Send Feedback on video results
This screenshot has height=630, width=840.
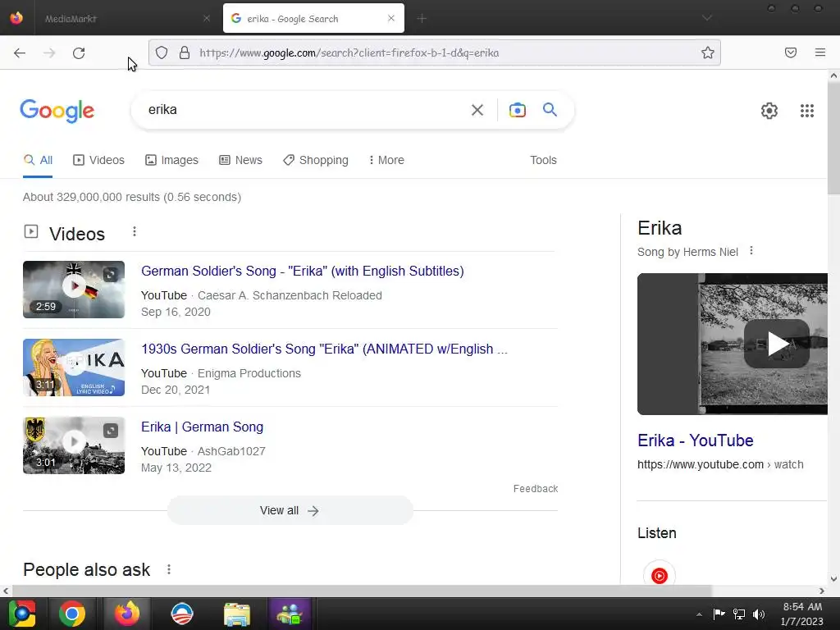pyautogui.click(x=535, y=489)
